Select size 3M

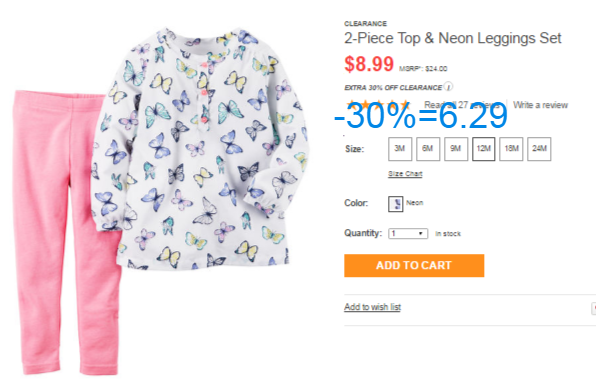[400, 149]
